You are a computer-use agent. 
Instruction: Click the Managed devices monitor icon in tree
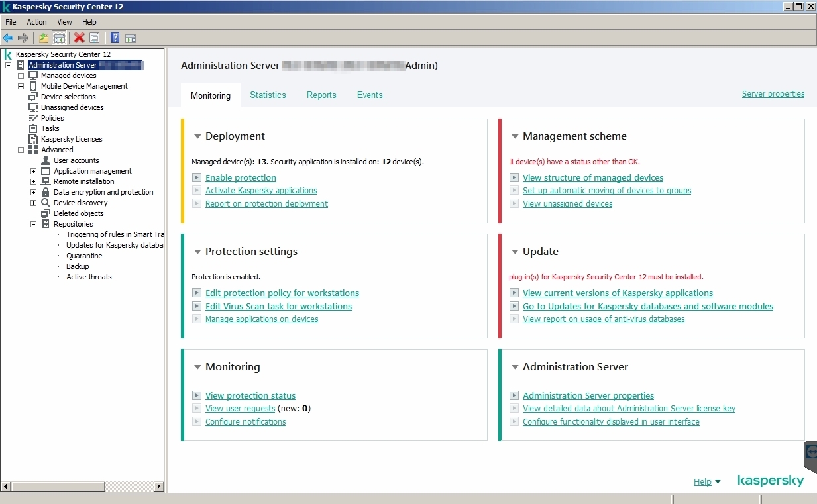(33, 76)
